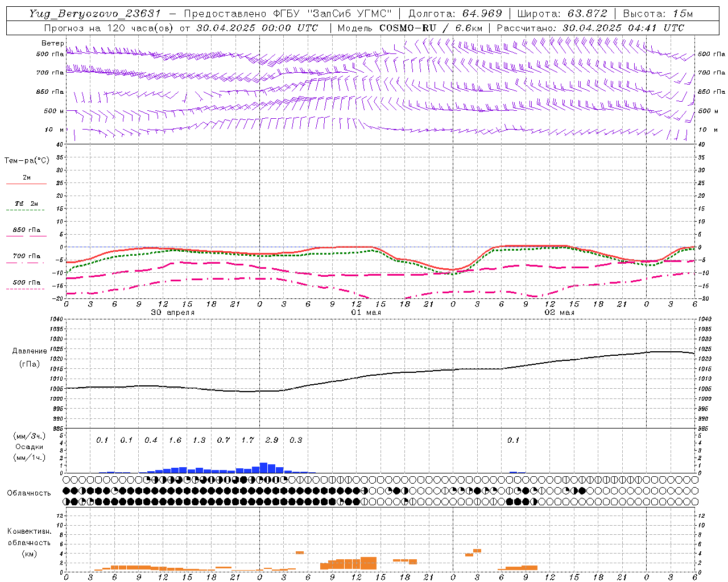
Task: Click the (мм/3ч.) precipitation unit label
Action: click(30, 436)
